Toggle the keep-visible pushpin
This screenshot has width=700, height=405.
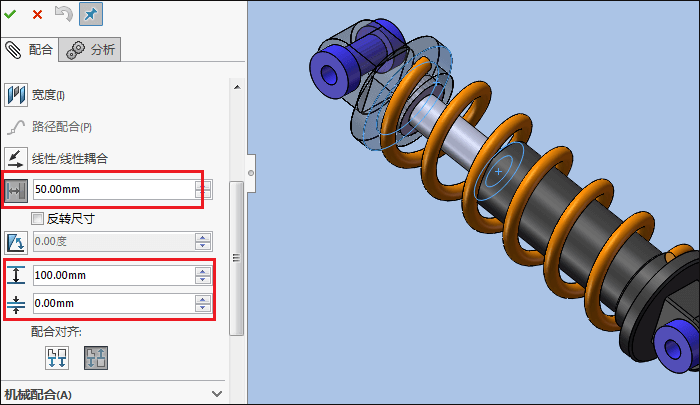pos(91,14)
